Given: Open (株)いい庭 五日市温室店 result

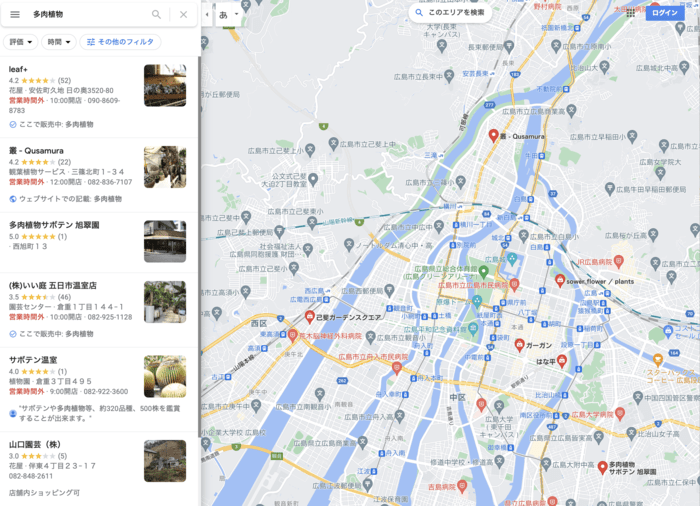Looking at the screenshot, I should tap(99, 310).
